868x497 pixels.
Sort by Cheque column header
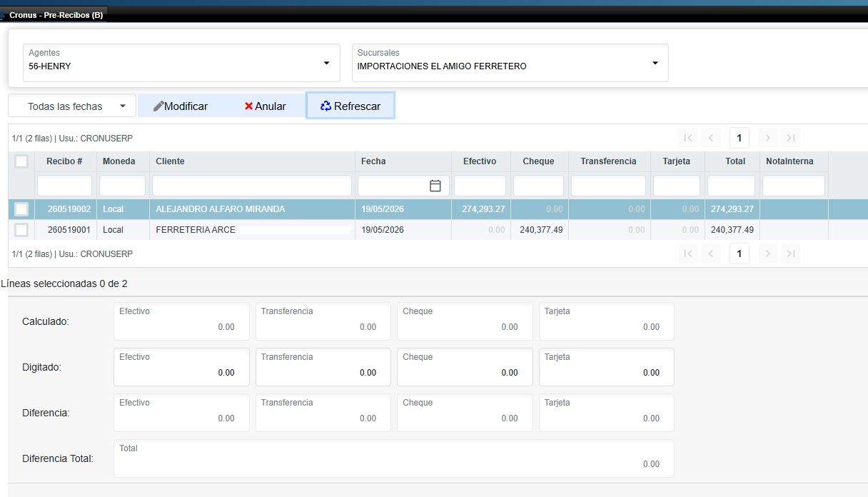coord(539,161)
